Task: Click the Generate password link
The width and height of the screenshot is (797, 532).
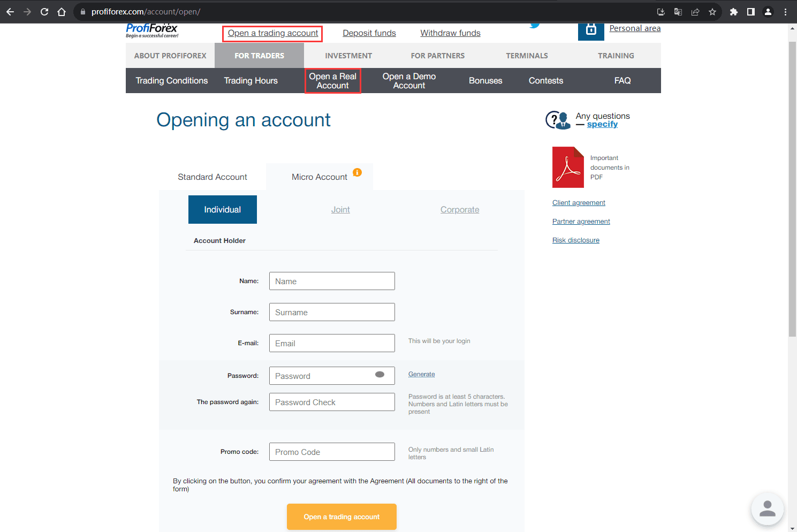Action: (x=422, y=374)
